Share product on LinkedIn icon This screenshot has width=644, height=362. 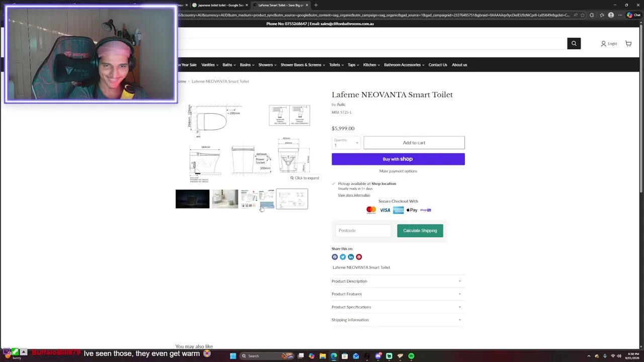[351, 257]
